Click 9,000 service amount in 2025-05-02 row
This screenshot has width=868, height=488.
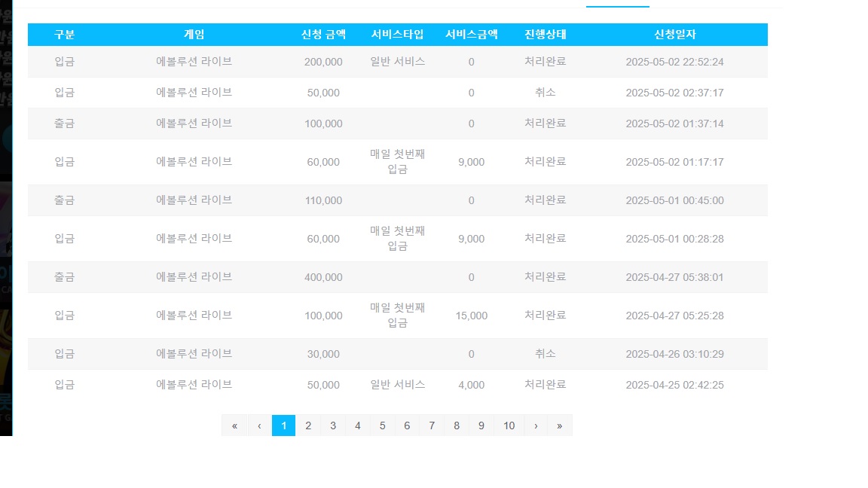(472, 162)
